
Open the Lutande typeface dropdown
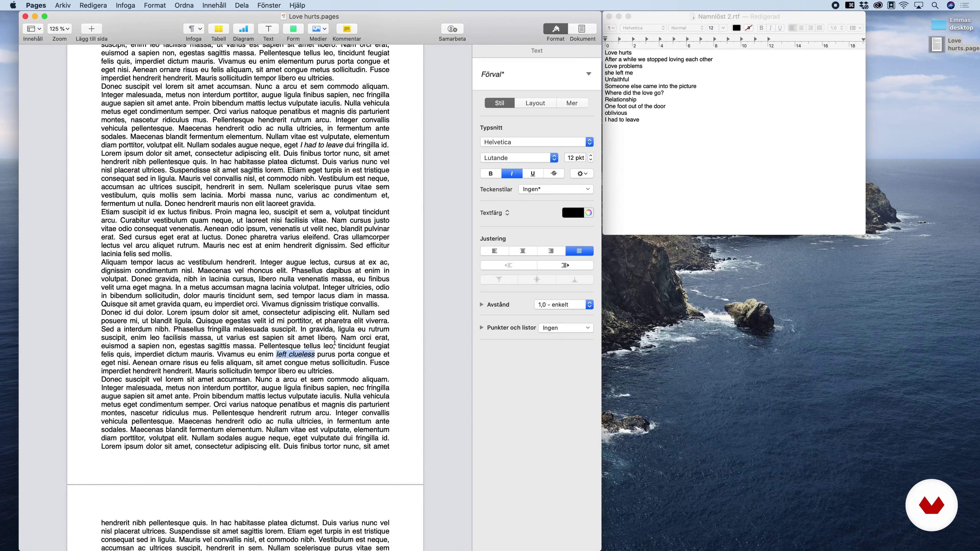[x=519, y=158]
